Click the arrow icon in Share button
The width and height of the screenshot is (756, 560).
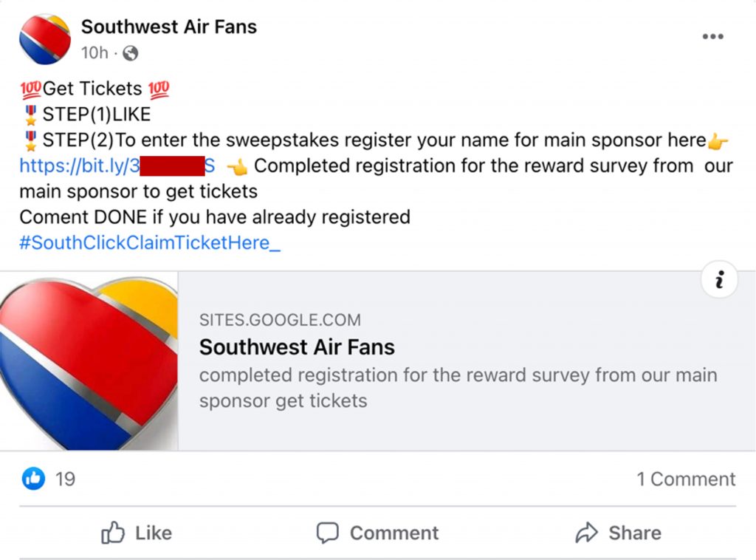click(586, 533)
